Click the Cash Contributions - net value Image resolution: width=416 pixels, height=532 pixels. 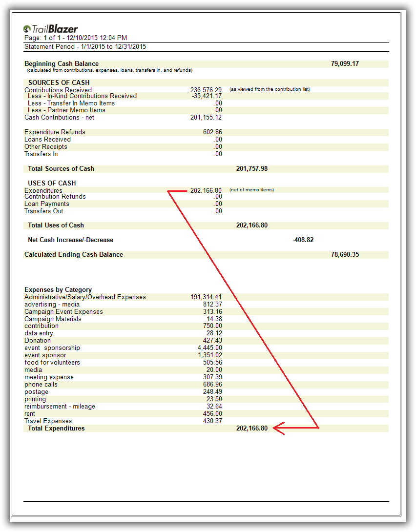(206, 118)
